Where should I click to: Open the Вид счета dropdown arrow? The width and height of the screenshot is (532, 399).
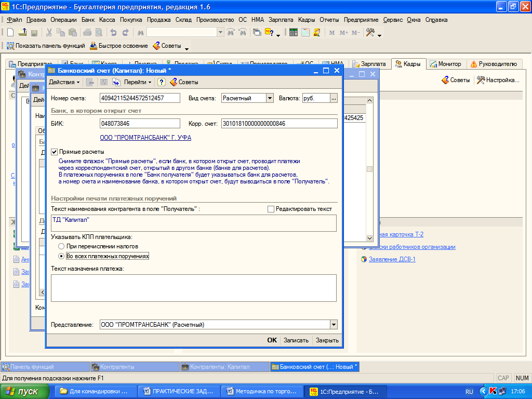(270, 98)
